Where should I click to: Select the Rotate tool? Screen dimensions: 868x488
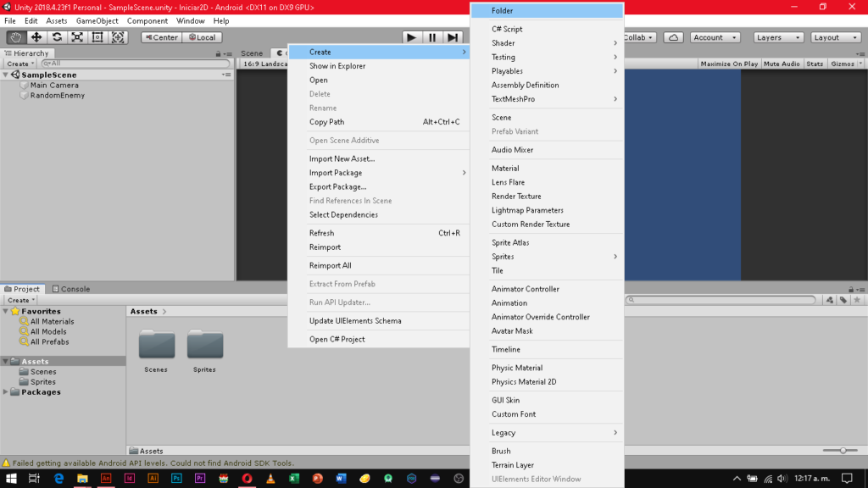pos(57,37)
